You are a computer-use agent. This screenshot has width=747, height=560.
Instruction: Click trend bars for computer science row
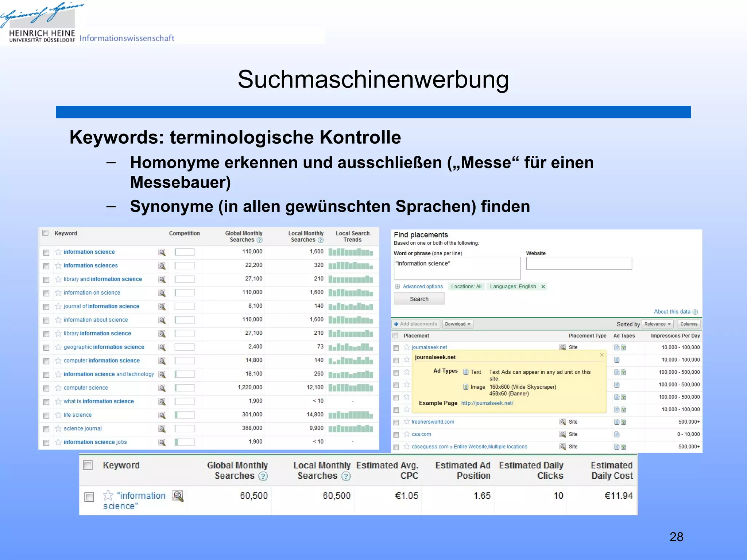[x=351, y=388]
